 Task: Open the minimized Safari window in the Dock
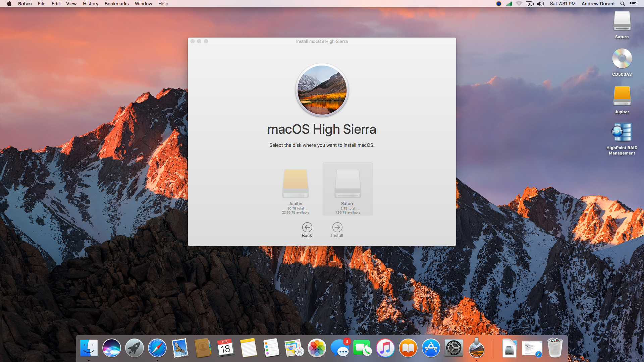coord(532,349)
